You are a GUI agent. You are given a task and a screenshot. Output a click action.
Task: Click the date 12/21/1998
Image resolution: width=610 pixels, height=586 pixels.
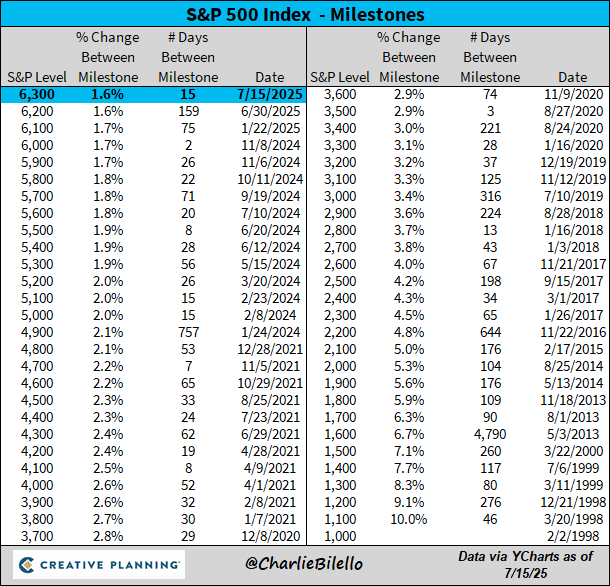573,502
